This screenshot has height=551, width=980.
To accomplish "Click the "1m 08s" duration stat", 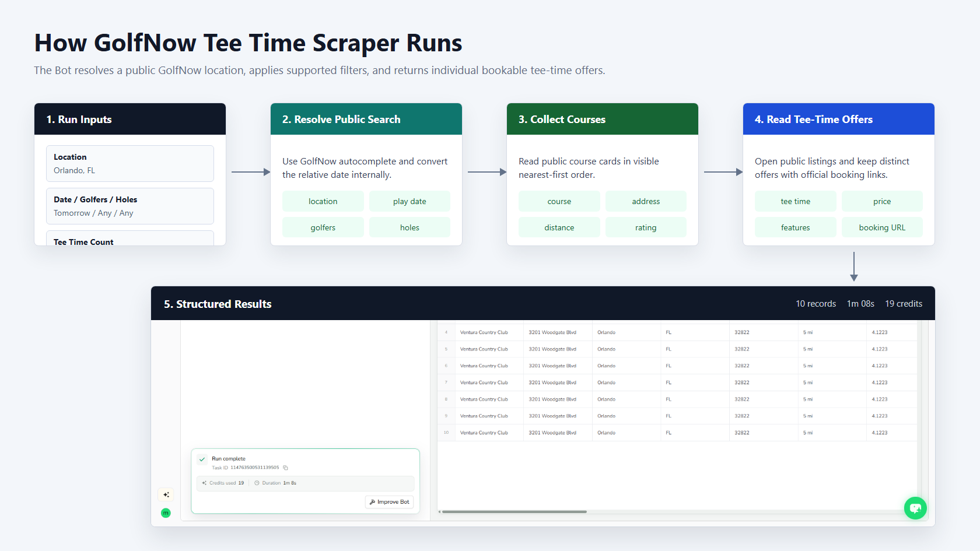I will point(860,304).
